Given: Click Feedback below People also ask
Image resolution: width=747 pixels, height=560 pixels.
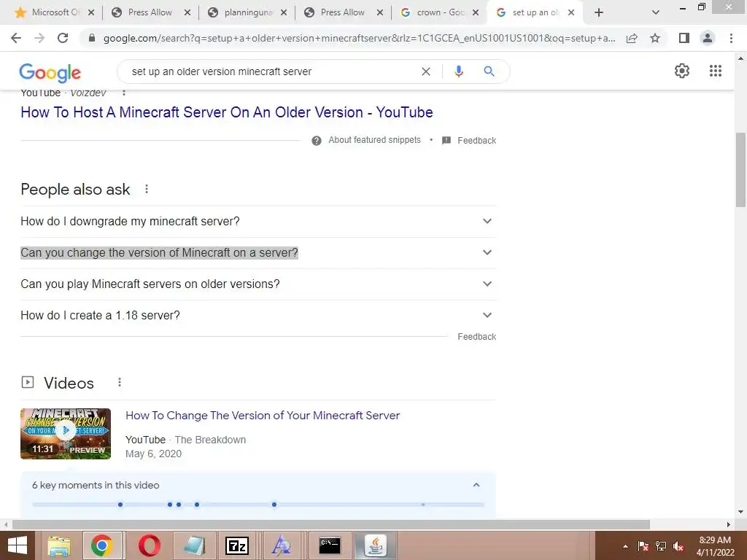Looking at the screenshot, I should pyautogui.click(x=477, y=337).
